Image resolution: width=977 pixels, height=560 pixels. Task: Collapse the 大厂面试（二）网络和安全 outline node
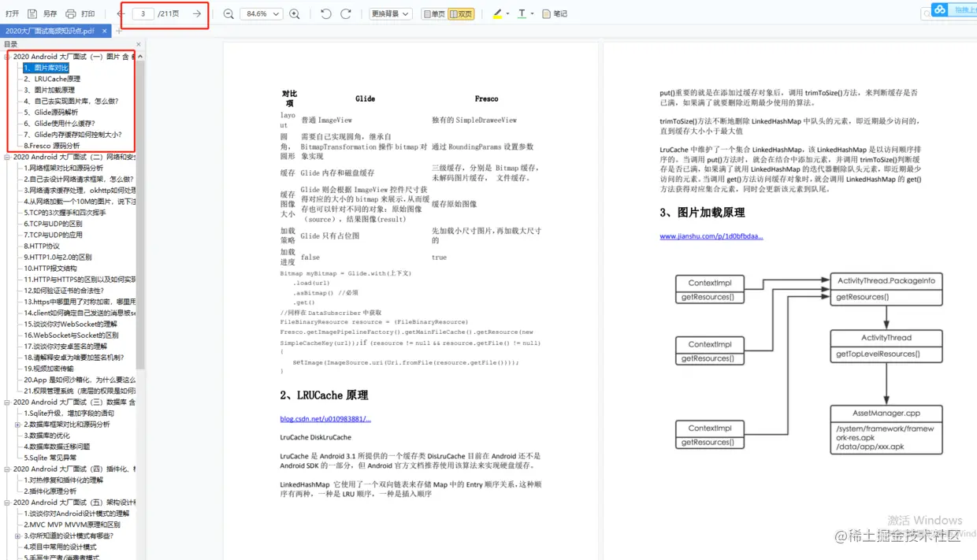pyautogui.click(x=7, y=157)
